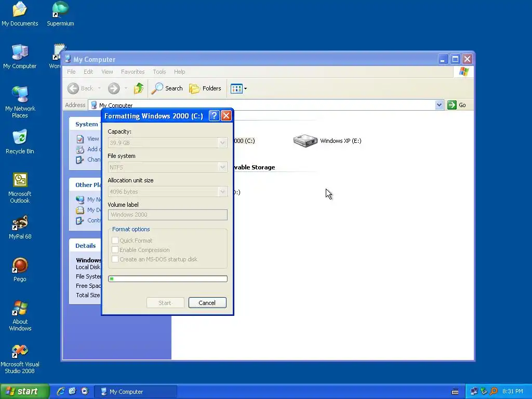The height and width of the screenshot is (399, 532).
Task: Open My Documents desktop icon
Action: (20, 14)
